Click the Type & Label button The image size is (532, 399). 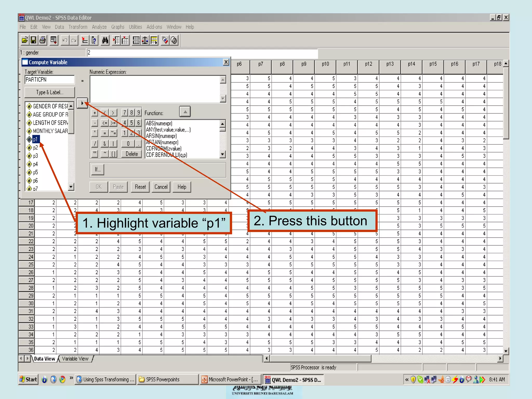(x=49, y=92)
